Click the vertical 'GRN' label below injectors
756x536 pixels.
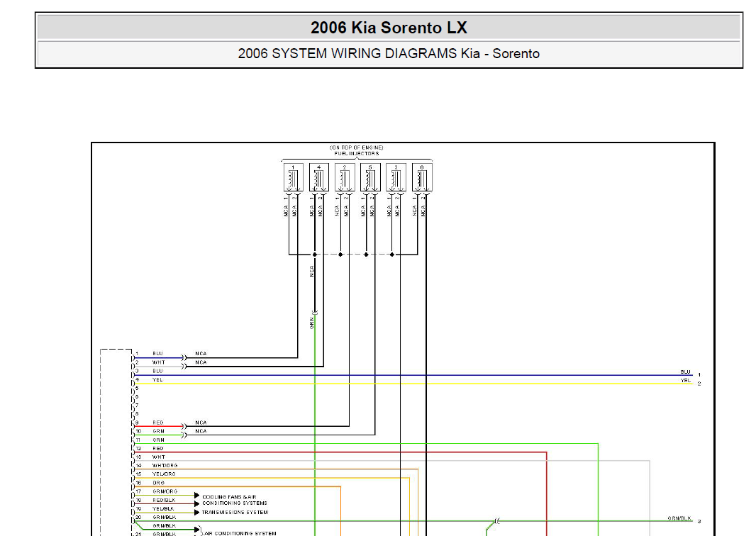(312, 323)
